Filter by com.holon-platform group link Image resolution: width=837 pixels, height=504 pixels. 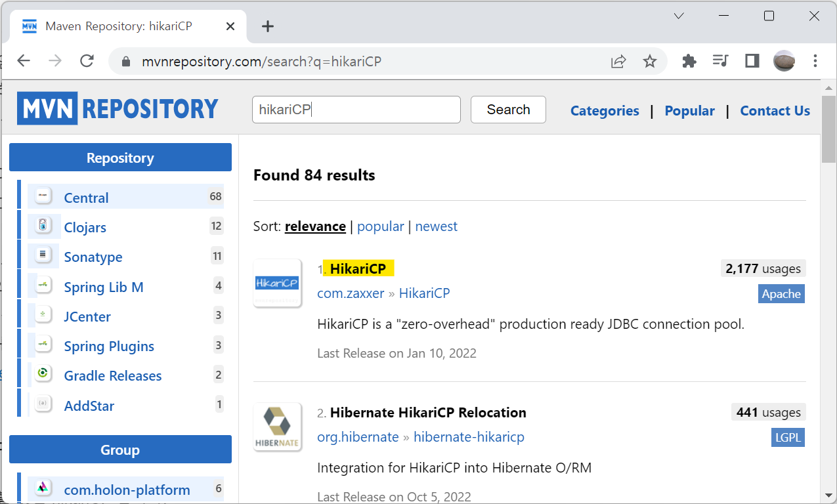pyautogui.click(x=127, y=490)
